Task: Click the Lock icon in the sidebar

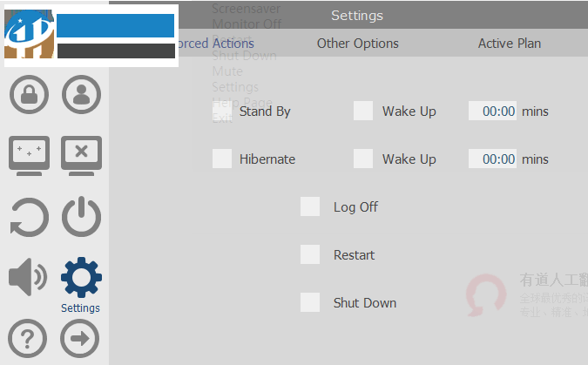Action: [29, 94]
